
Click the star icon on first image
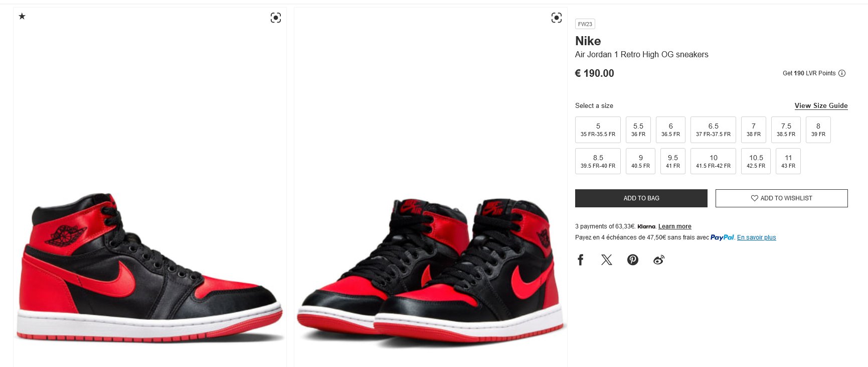click(x=22, y=16)
